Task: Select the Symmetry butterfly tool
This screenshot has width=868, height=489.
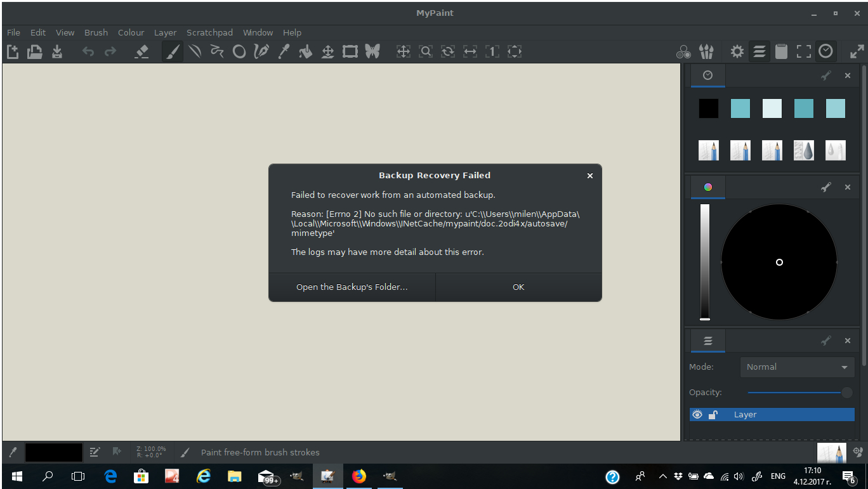Action: pos(372,51)
